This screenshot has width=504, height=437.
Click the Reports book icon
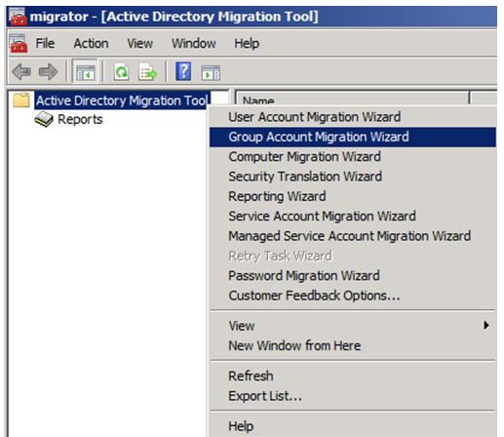coord(44,119)
